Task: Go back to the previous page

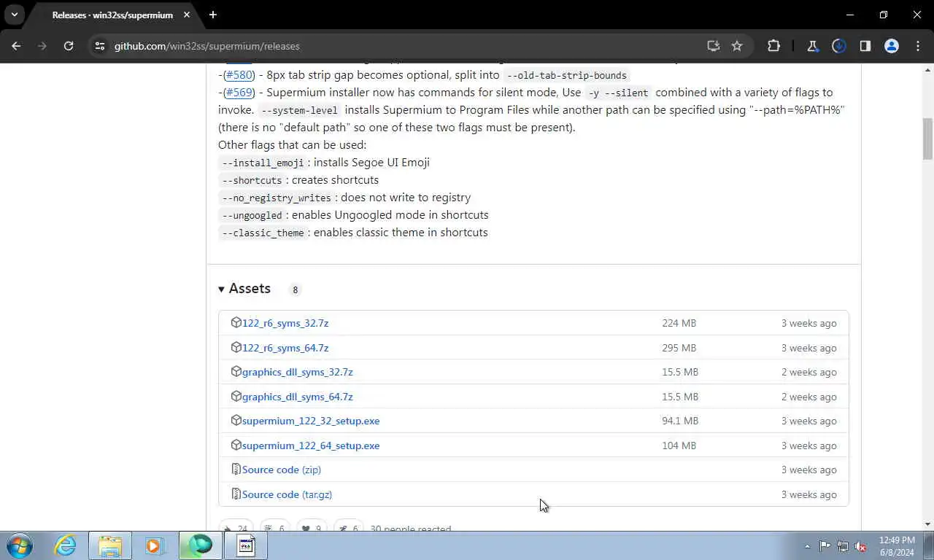Action: pyautogui.click(x=16, y=46)
